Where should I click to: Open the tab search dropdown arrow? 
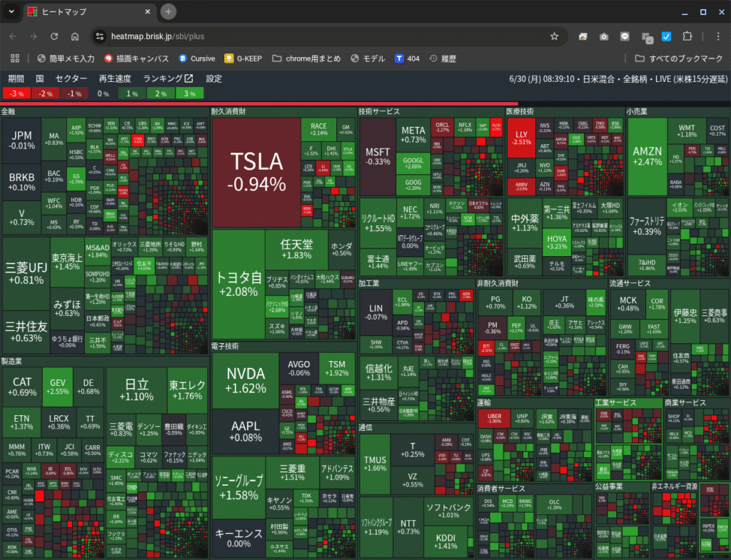pyautogui.click(x=11, y=11)
